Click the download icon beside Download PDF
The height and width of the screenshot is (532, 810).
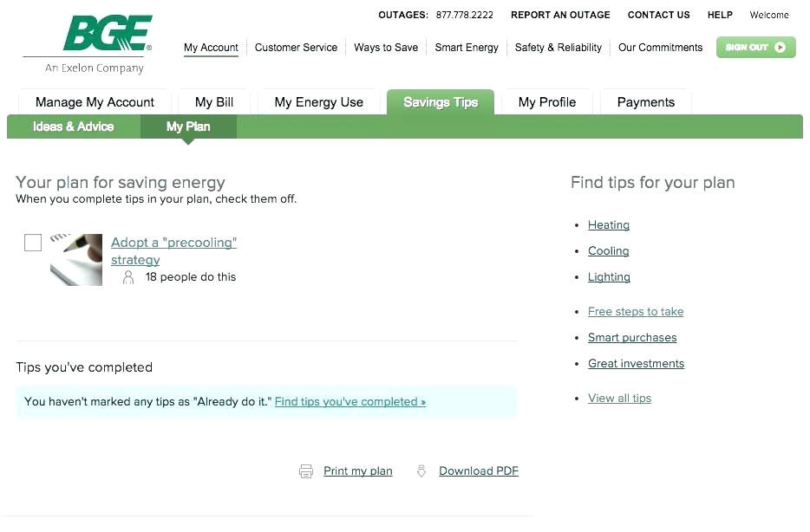coord(421,471)
